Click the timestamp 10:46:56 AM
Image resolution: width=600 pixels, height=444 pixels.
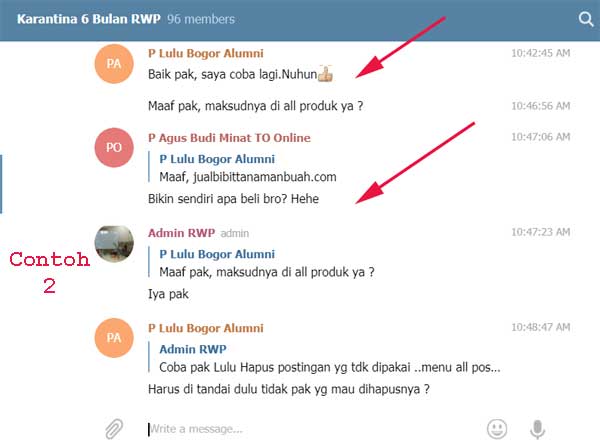541,106
